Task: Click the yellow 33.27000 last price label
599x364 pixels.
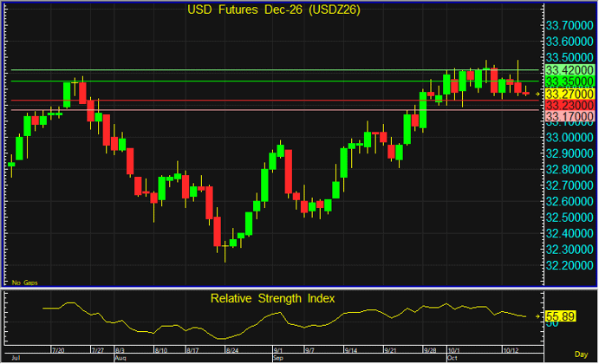Action: point(570,94)
